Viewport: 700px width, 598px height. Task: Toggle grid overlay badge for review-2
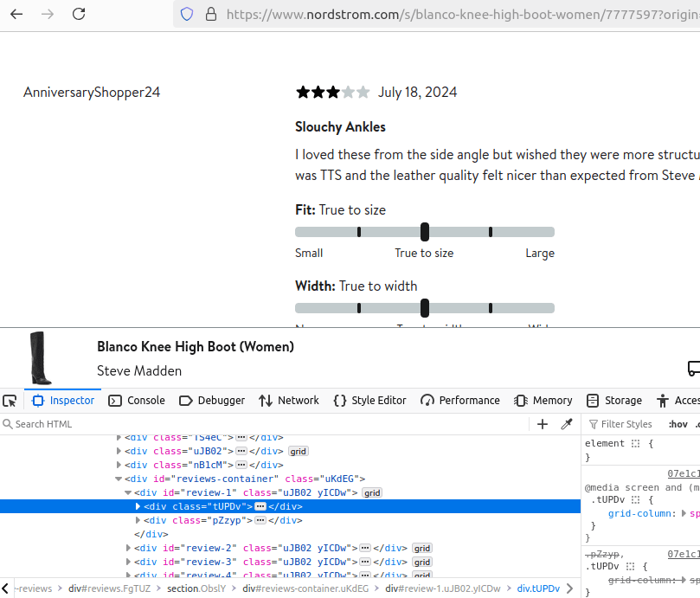tap(422, 549)
